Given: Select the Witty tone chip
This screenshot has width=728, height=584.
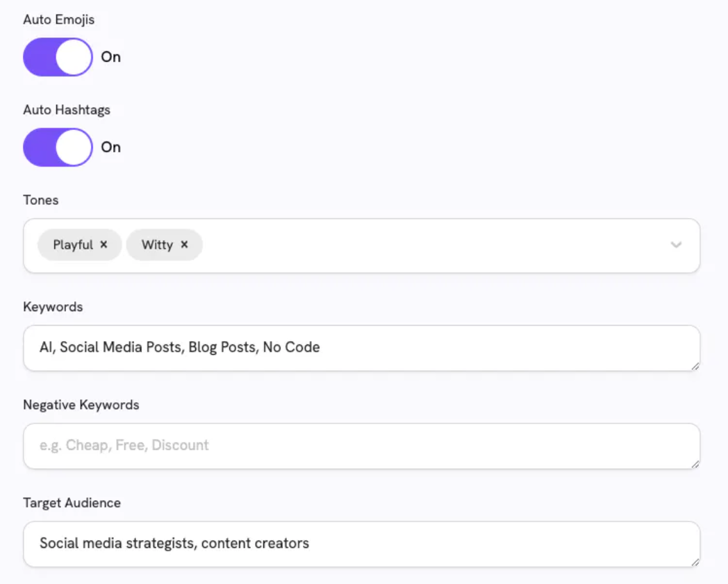Looking at the screenshot, I should point(158,244).
